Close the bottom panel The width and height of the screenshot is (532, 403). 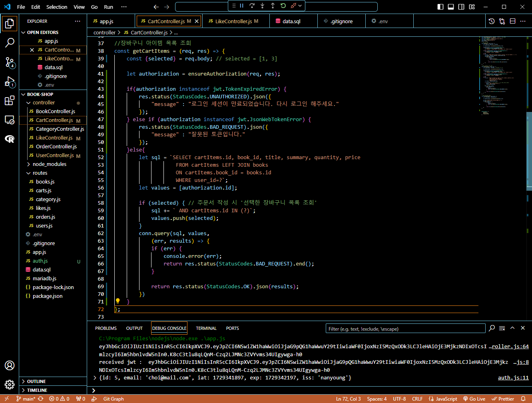[523, 328]
